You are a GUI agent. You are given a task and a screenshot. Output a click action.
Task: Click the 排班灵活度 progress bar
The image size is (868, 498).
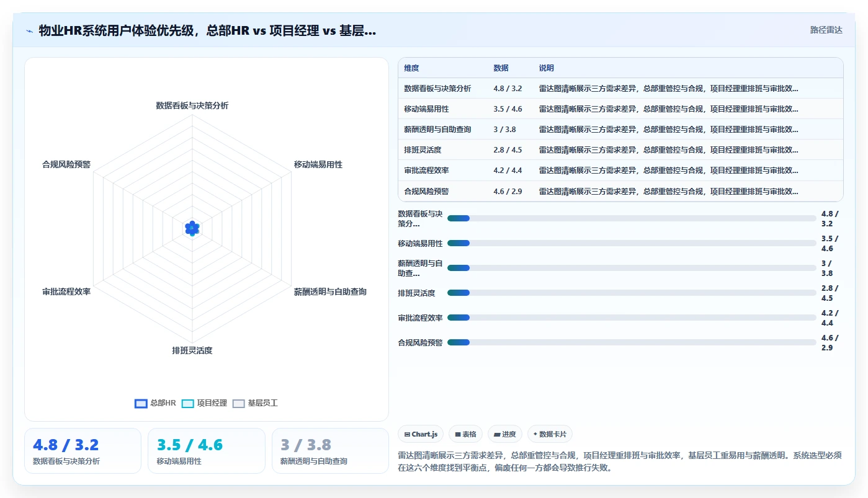(632, 293)
